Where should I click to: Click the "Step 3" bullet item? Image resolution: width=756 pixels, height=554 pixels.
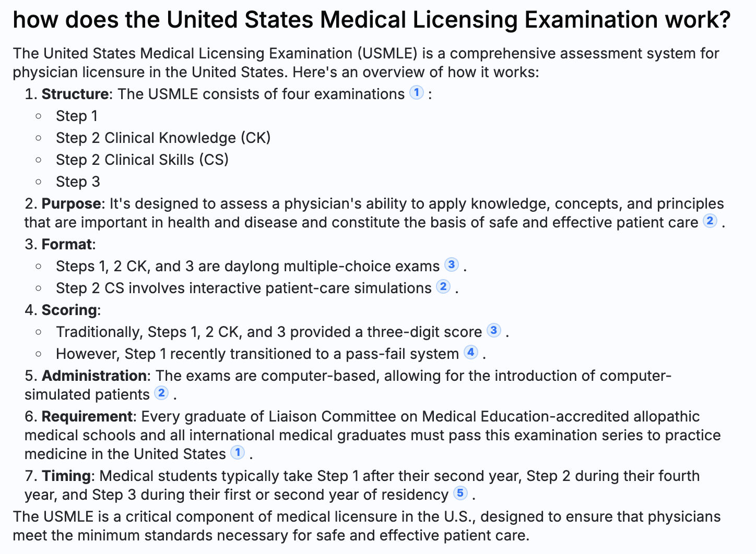point(78,182)
